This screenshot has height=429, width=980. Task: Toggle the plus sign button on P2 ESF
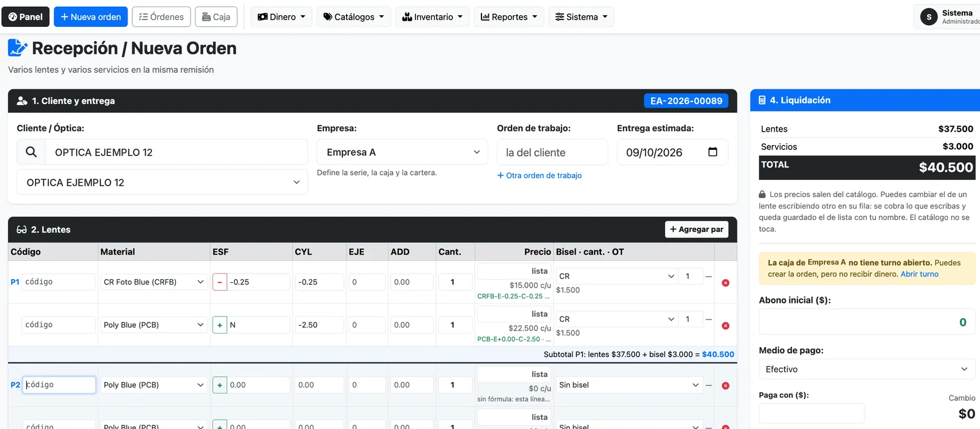point(220,385)
